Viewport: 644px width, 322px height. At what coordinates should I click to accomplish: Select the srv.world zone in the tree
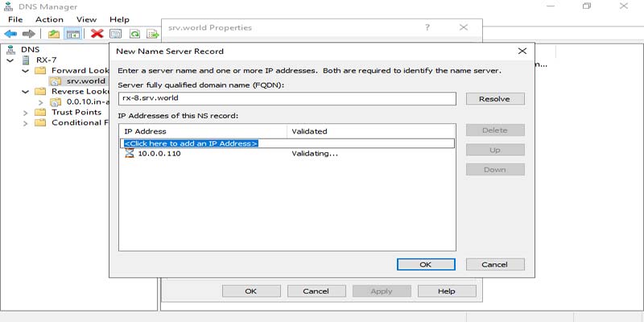pos(85,81)
